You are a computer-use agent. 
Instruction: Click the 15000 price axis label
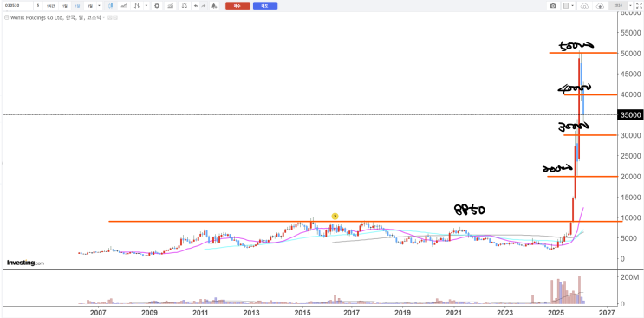coord(630,197)
